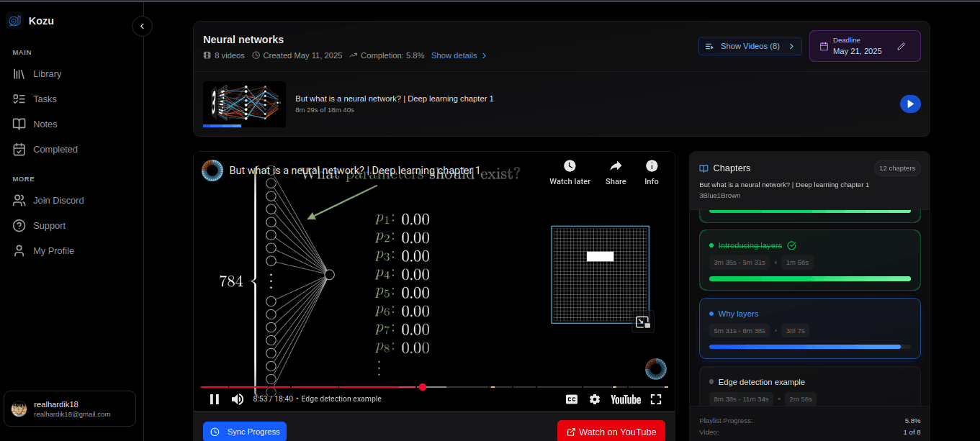Open the Share options on the video

tap(616, 173)
